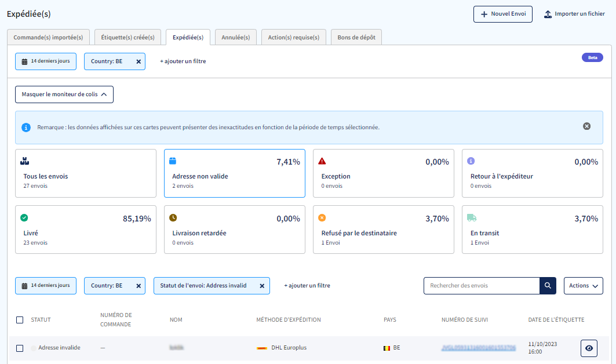
Task: Click the STATUT column header
Action: point(41,320)
